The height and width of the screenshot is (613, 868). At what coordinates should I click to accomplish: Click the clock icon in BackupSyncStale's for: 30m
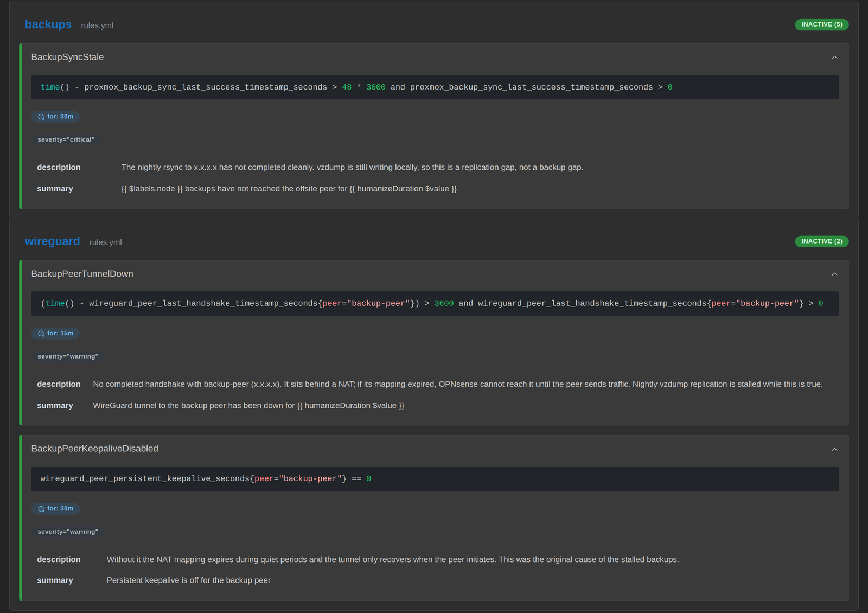(x=41, y=117)
